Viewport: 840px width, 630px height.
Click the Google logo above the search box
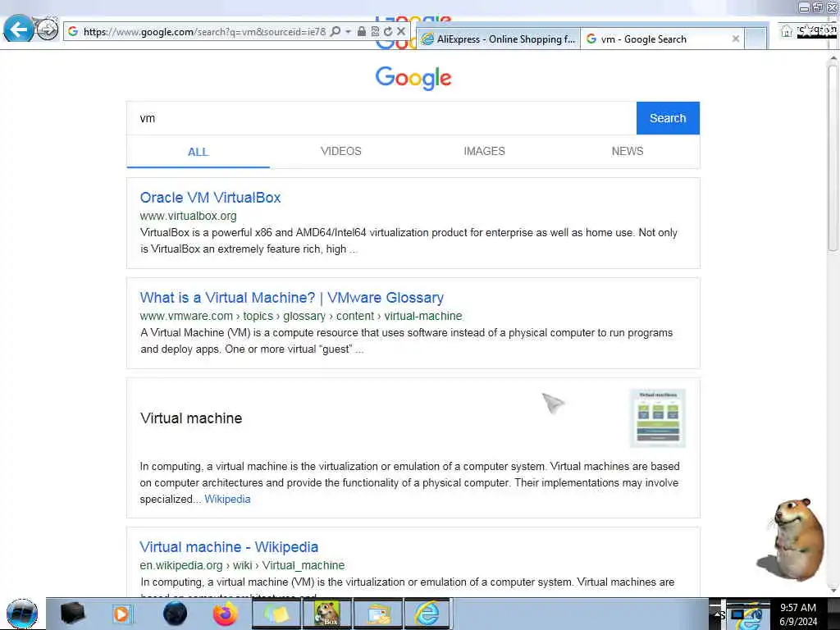(413, 78)
